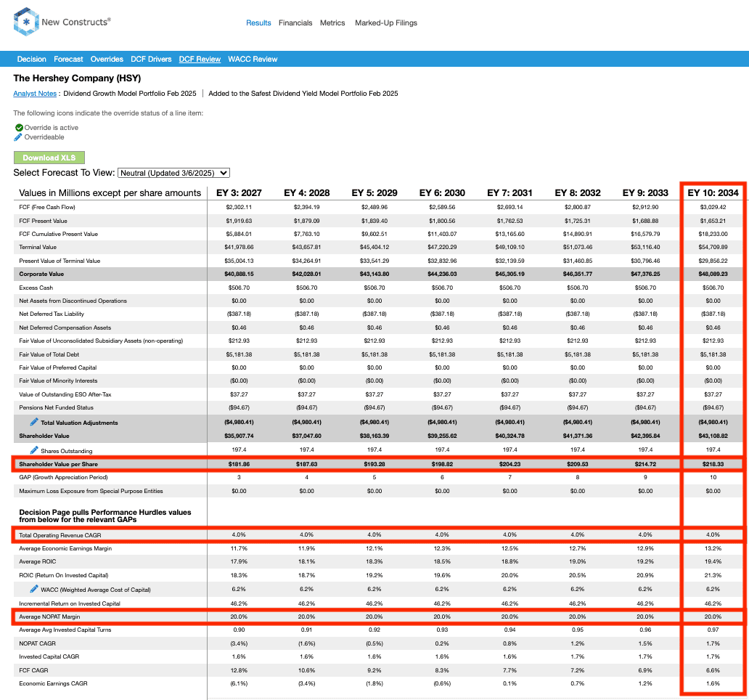
Task: Click the Invested Capital CAGR row label
Action: (x=49, y=657)
